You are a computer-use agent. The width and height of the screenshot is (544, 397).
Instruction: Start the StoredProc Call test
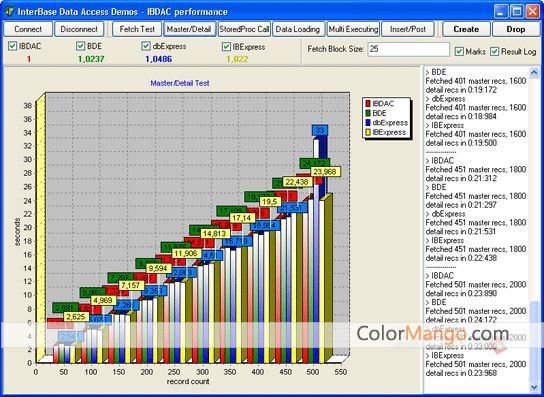(244, 29)
